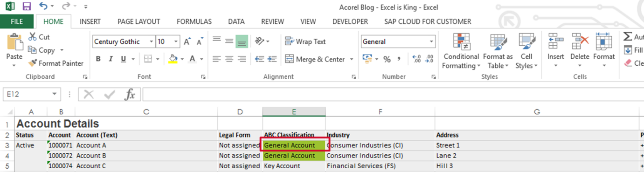The image size is (644, 172).
Task: Activate Format Painter
Action: [56, 63]
